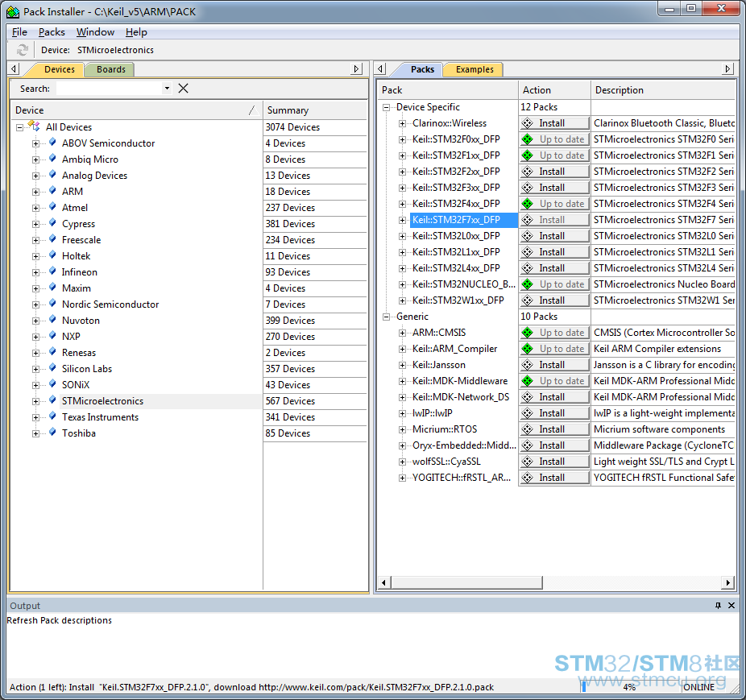The width and height of the screenshot is (746, 700).
Task: Sort by the Device column header
Action: [x=136, y=110]
